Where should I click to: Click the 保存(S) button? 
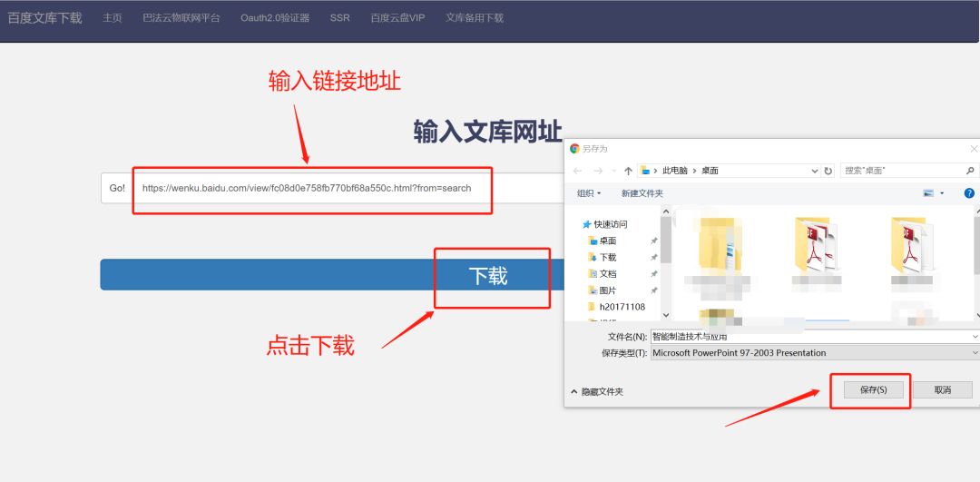(x=872, y=389)
